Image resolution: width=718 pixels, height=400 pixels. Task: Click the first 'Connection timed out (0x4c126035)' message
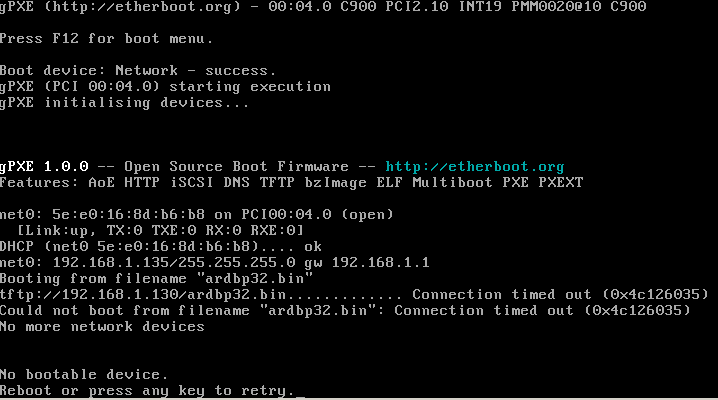click(x=560, y=295)
